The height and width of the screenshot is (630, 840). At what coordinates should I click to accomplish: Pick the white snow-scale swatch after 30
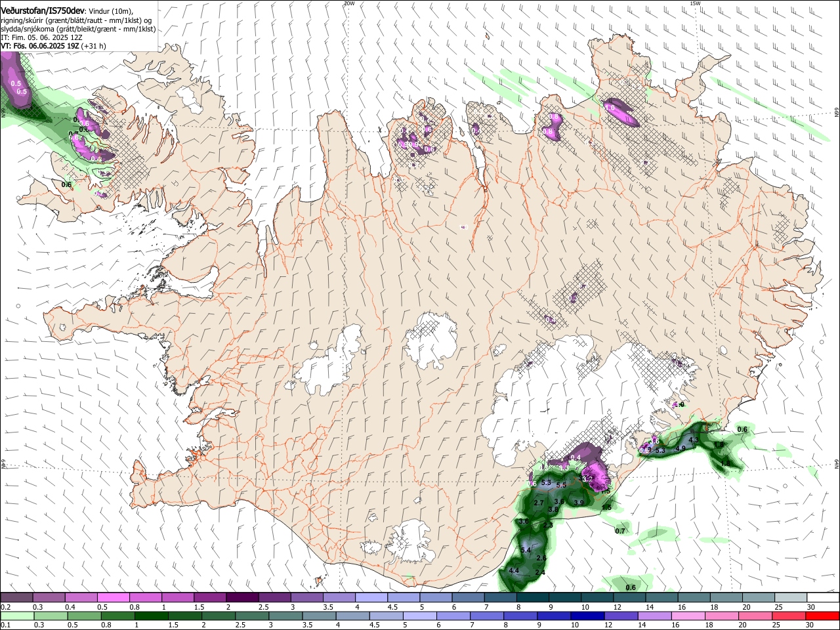coord(823,597)
